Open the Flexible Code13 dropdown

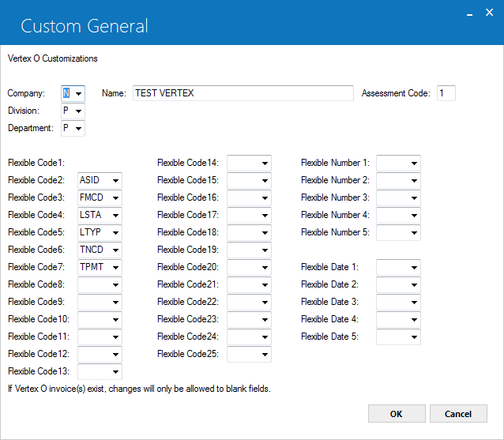point(100,371)
